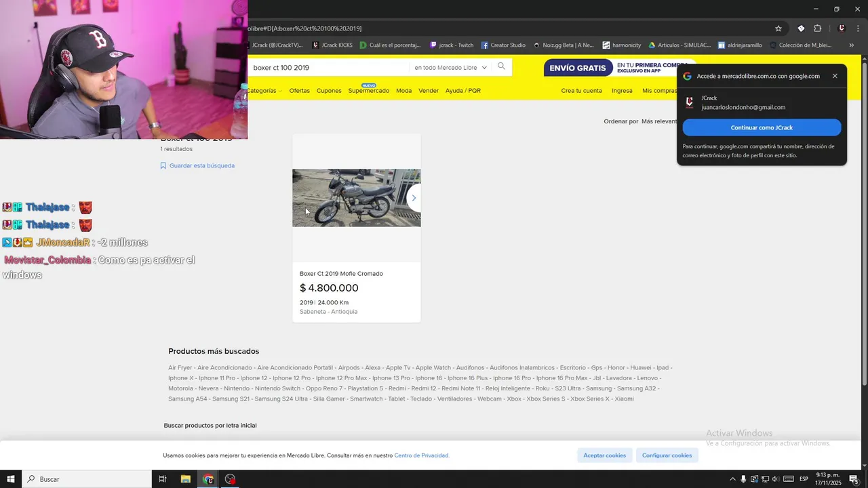Open the Chrome profile avatar
The width and height of the screenshot is (868, 488).
click(842, 28)
